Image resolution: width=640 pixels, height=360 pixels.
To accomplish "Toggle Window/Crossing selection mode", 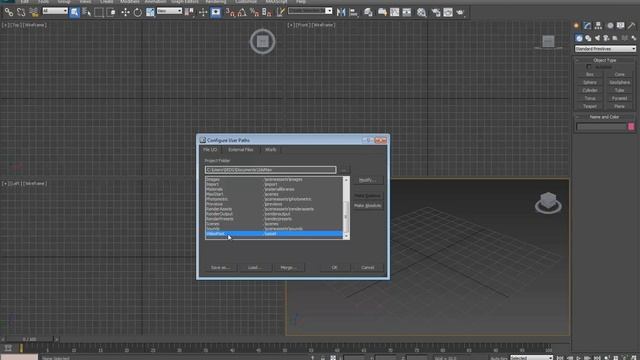I will [111, 12].
